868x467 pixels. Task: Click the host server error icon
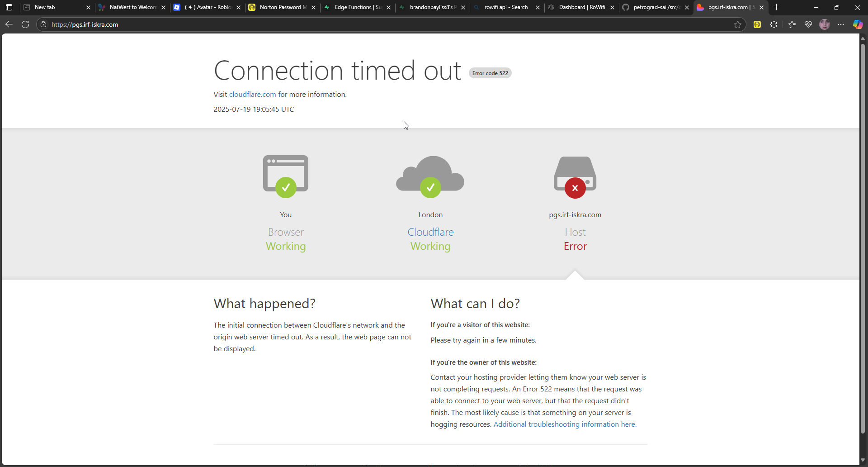click(575, 177)
